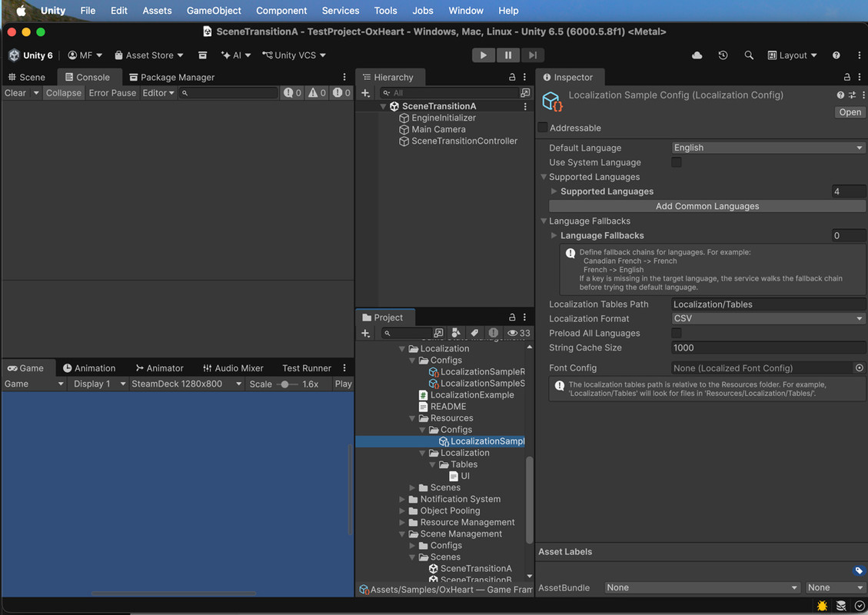Switch to the Scene tab

(27, 77)
